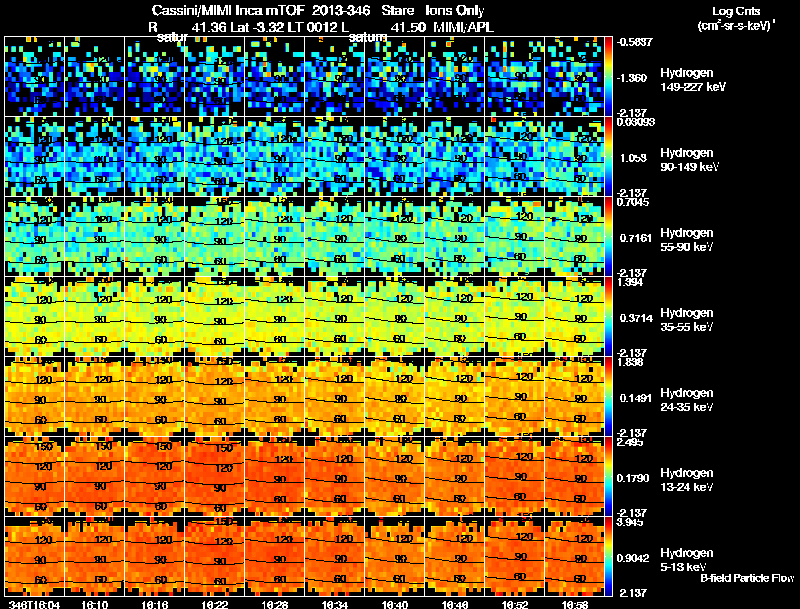Select the "Hydrogen 149-227 keV" row label
This screenshot has width=800, height=609.
pyautogui.click(x=692, y=80)
